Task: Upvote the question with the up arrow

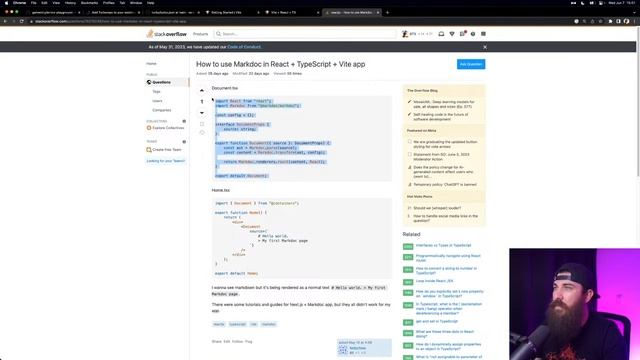Action: click(202, 90)
